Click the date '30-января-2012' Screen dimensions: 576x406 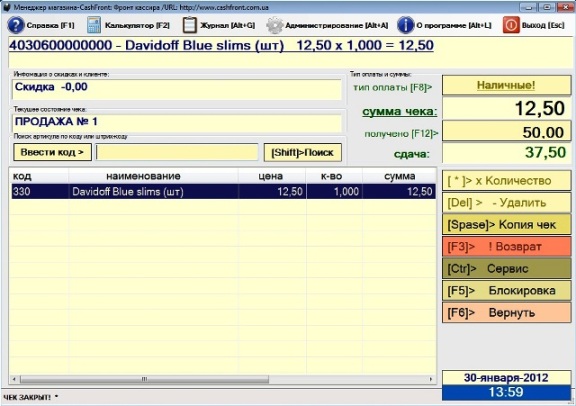click(506, 378)
